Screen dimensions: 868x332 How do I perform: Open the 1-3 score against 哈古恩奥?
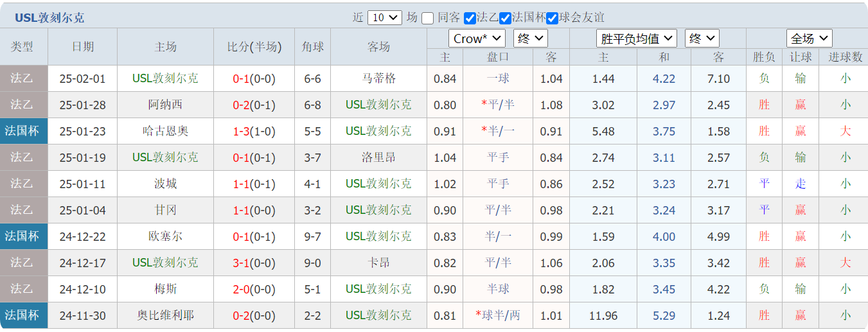(242, 132)
